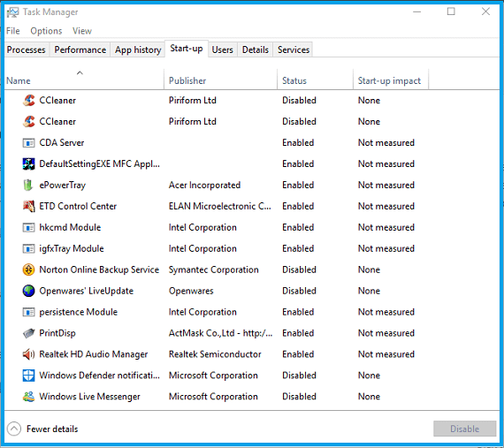Select the Windows Defender notificati... name
This screenshot has height=448, width=504.
(99, 376)
